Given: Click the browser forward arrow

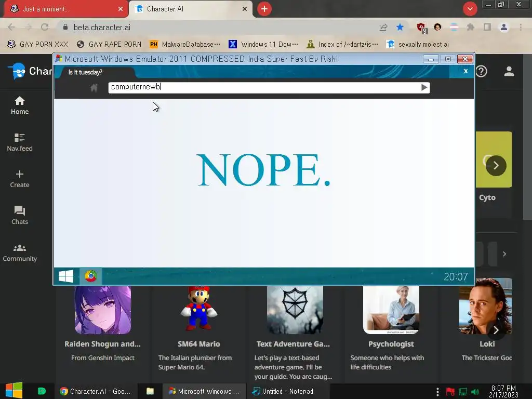Looking at the screenshot, I should point(28,27).
